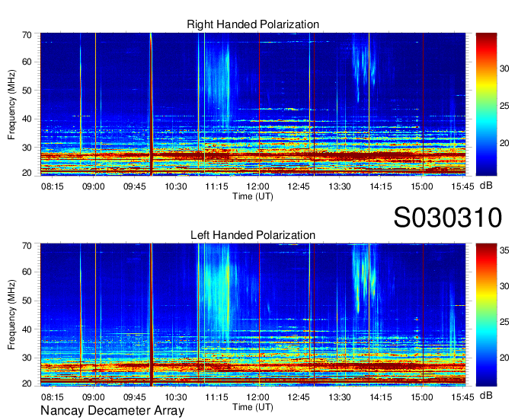Screen dimensions: 518x420
Task: Click 09:45 time tick under Right Handed plot
Action: 135,186
